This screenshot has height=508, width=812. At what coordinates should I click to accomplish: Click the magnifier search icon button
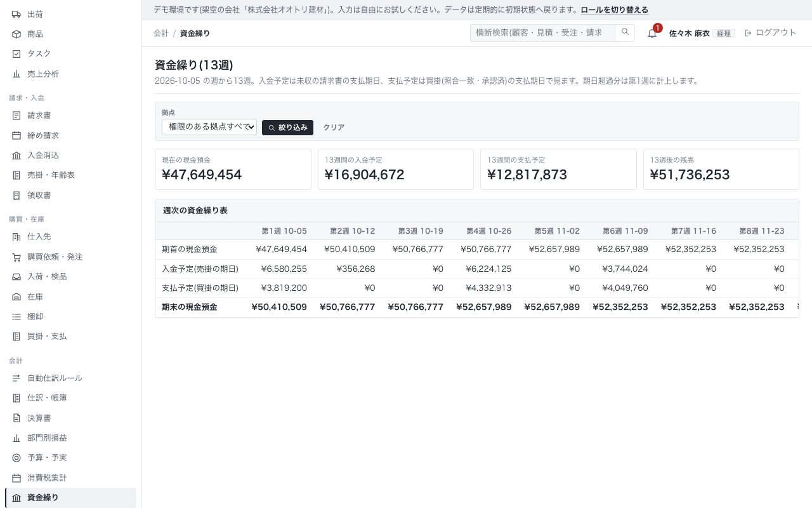coord(625,32)
